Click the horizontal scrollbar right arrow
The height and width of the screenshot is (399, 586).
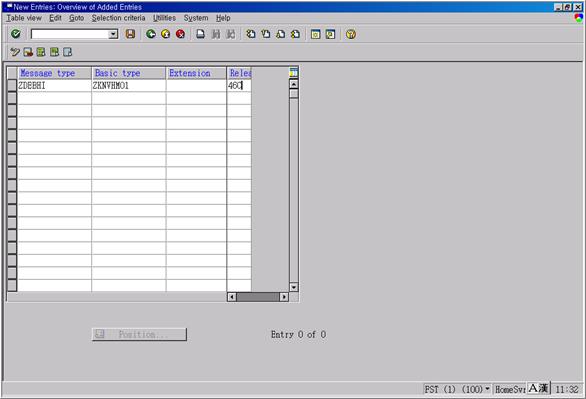click(284, 297)
